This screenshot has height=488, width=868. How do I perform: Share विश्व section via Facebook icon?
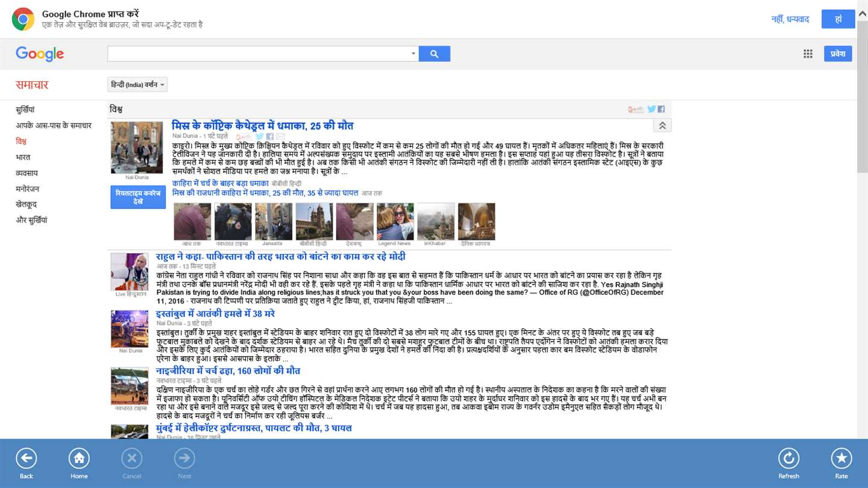[x=661, y=109]
